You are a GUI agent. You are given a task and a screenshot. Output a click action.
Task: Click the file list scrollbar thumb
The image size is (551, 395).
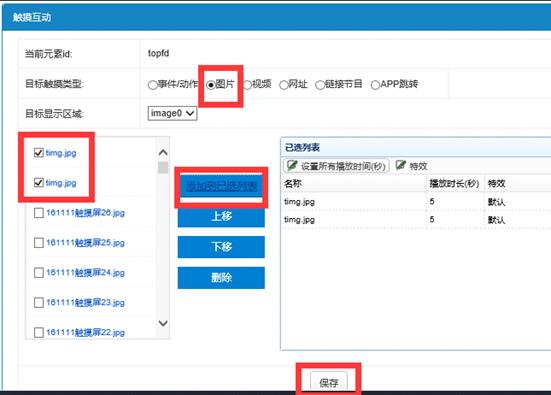pyautogui.click(x=163, y=167)
